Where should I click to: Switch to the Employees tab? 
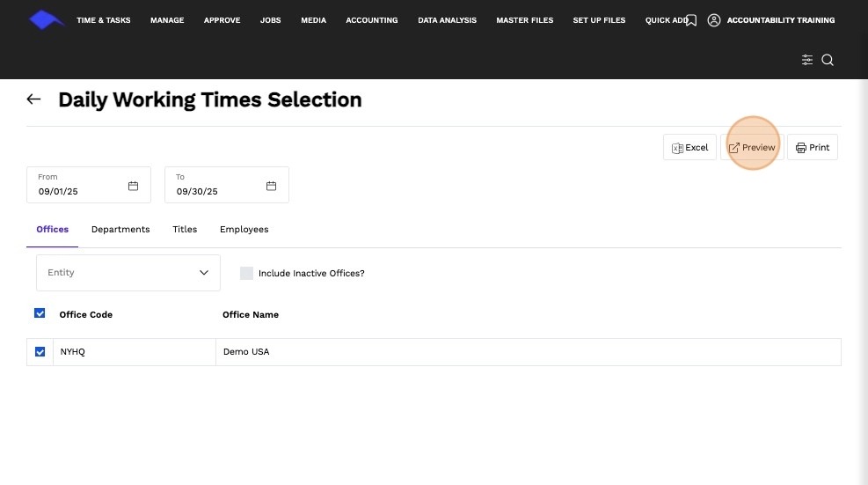244,230
